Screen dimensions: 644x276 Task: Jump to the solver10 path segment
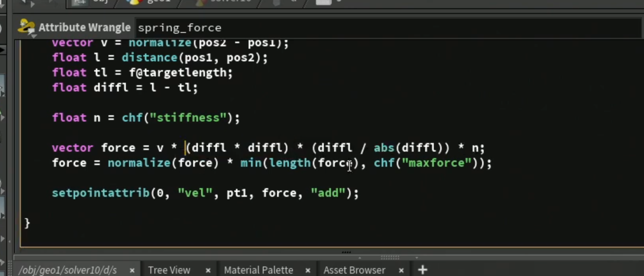(x=223, y=2)
